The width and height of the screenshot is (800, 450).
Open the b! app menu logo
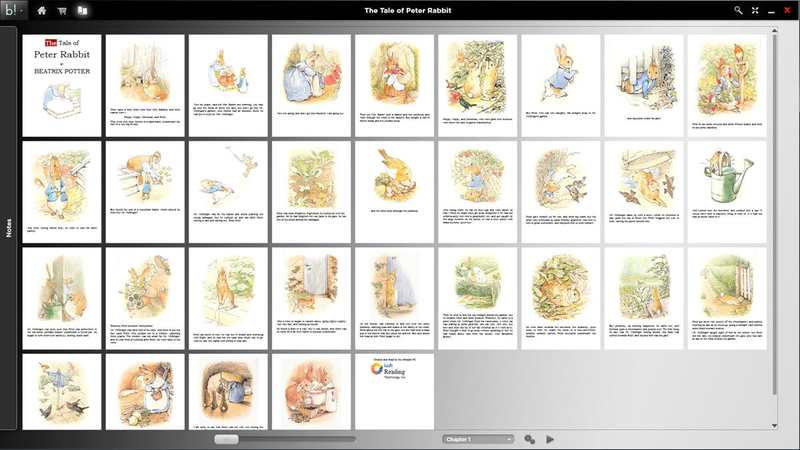(10, 10)
